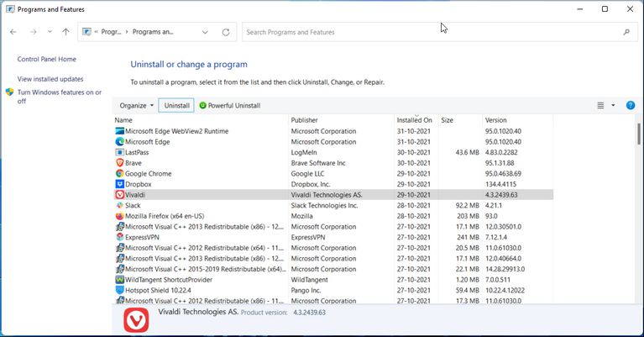The width and height of the screenshot is (644, 337).
Task: Click the Google Chrome icon in list
Action: [x=119, y=174]
